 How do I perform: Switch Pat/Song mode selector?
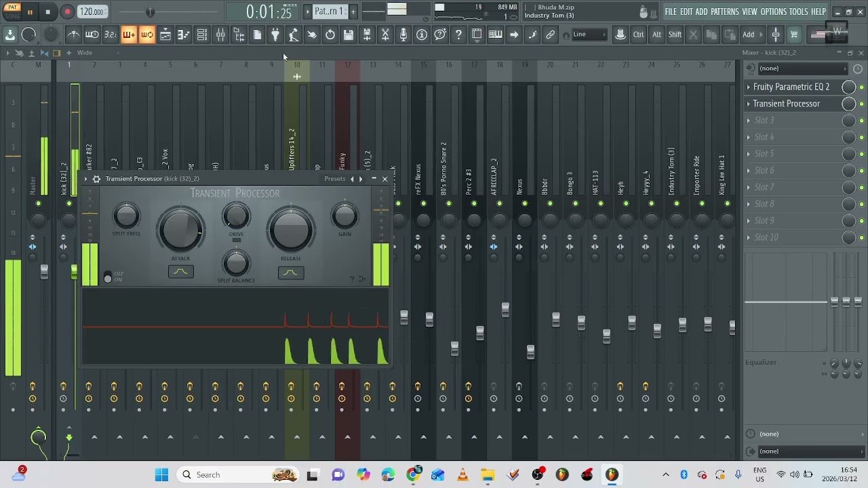click(x=12, y=12)
